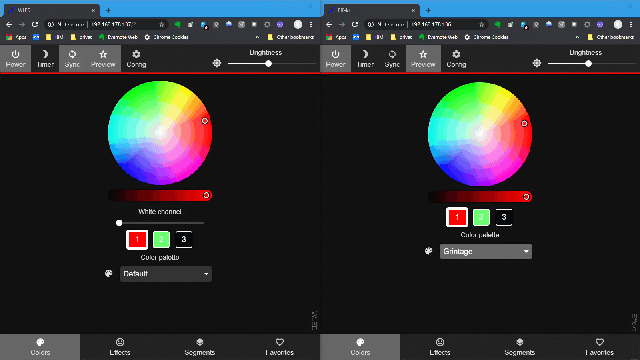
Task: Open Config in right window
Action: pyautogui.click(x=456, y=58)
